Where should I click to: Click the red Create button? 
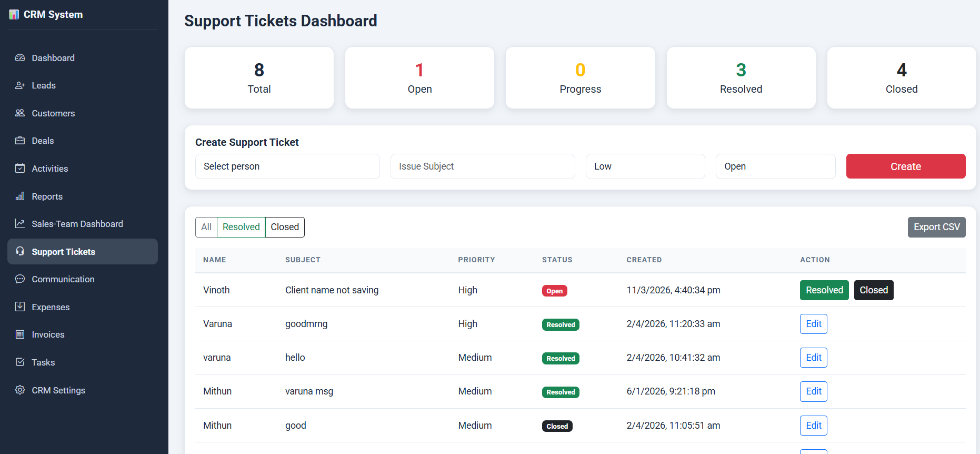(x=906, y=166)
